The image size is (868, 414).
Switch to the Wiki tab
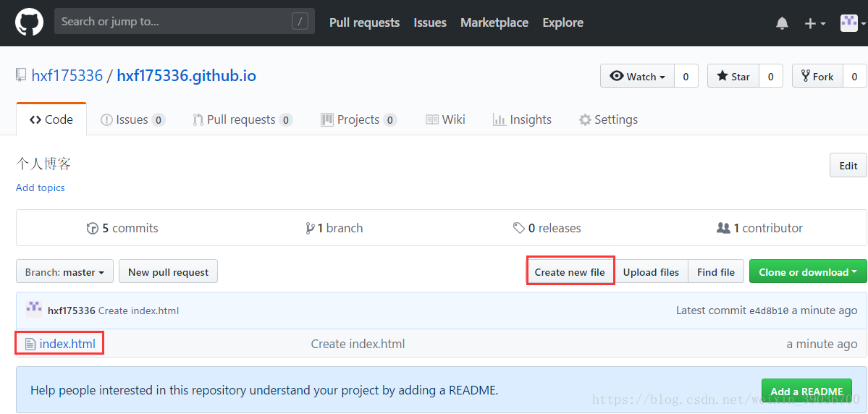coord(445,119)
